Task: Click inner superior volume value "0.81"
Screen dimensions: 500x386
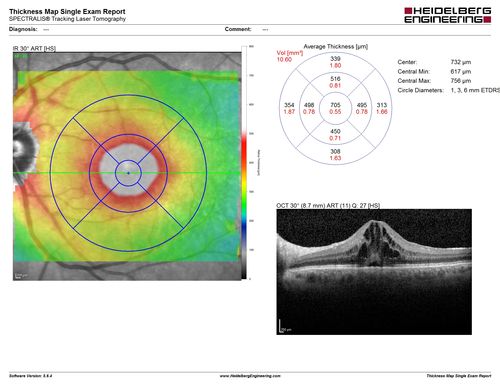Action: click(x=335, y=85)
